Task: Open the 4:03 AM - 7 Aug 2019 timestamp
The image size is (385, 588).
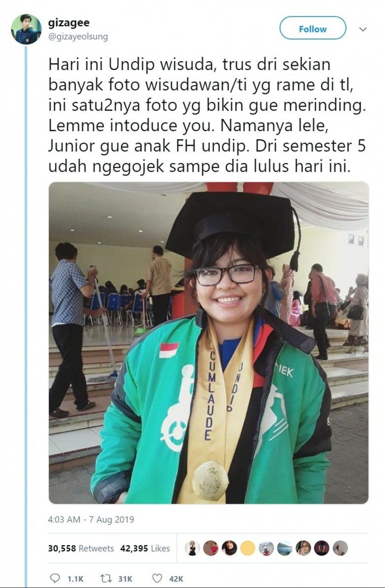Action: tap(91, 519)
